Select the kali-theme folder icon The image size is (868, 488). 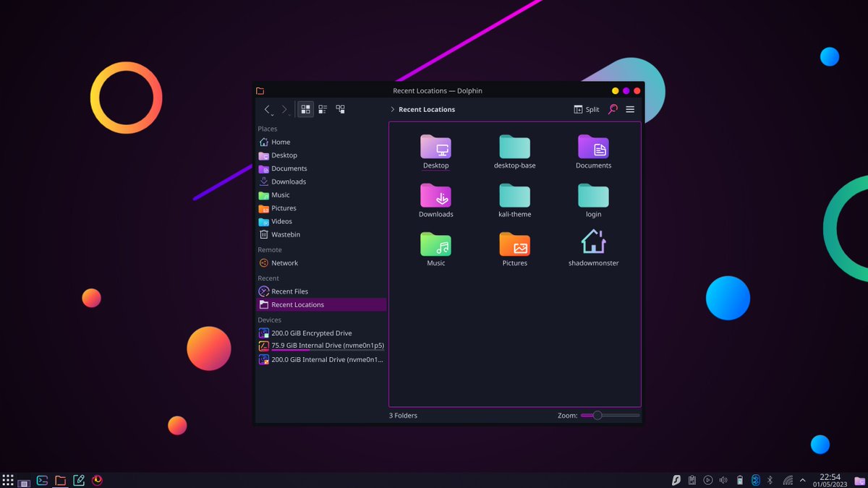tap(514, 195)
